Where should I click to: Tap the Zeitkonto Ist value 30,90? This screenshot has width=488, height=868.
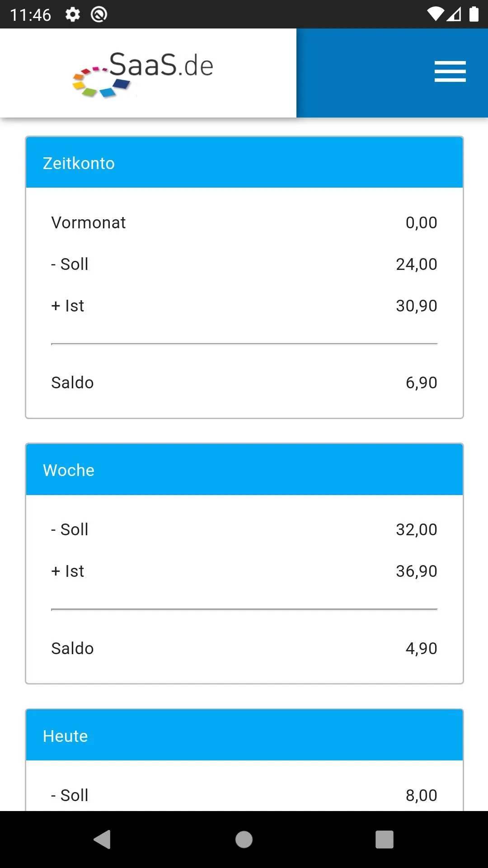[417, 306]
